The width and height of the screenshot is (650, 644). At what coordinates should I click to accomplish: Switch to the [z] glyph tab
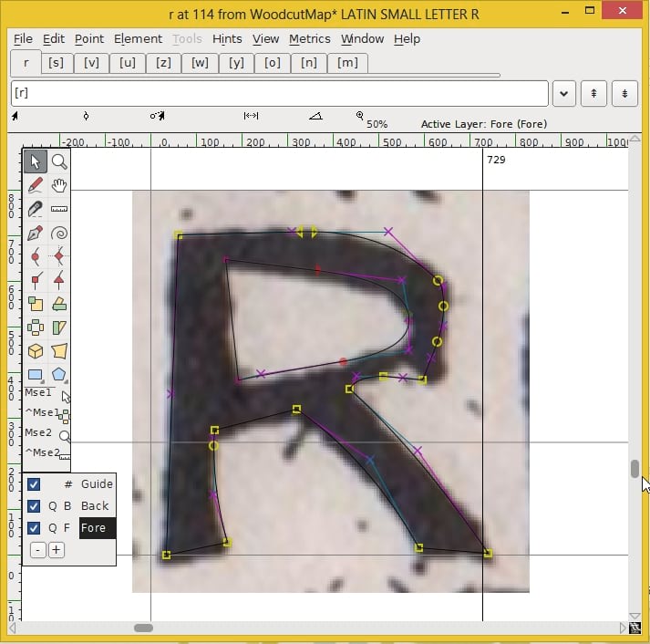(x=163, y=63)
